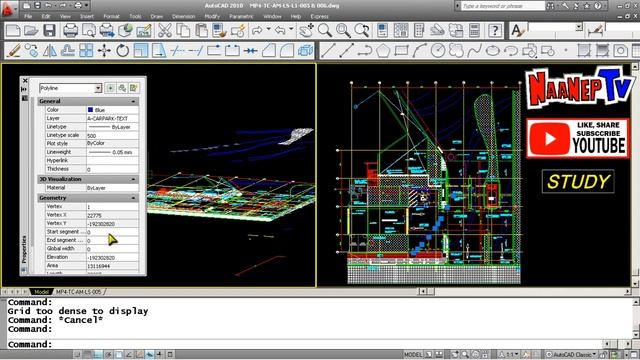The image size is (640, 360).
Task: Select the Erase tool
Action: click(x=13, y=51)
